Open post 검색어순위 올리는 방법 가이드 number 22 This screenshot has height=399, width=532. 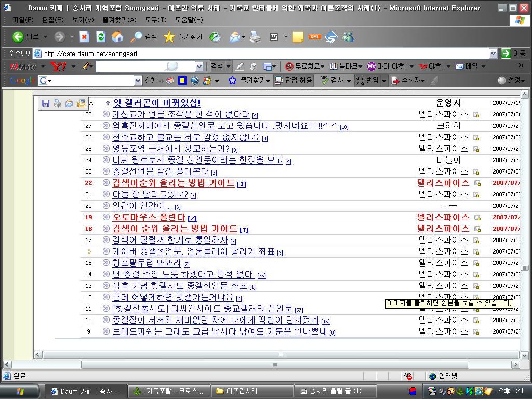(x=174, y=183)
